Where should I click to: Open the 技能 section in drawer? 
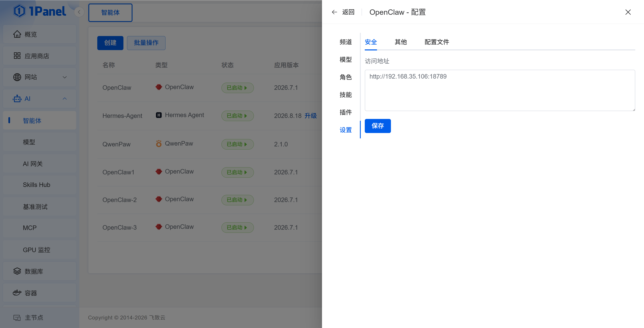click(346, 95)
